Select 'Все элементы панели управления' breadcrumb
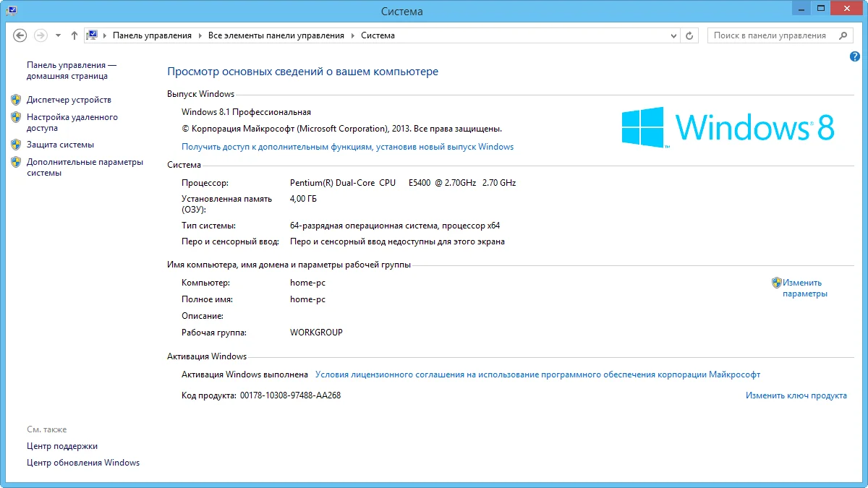The width and height of the screenshot is (868, 488). (276, 35)
